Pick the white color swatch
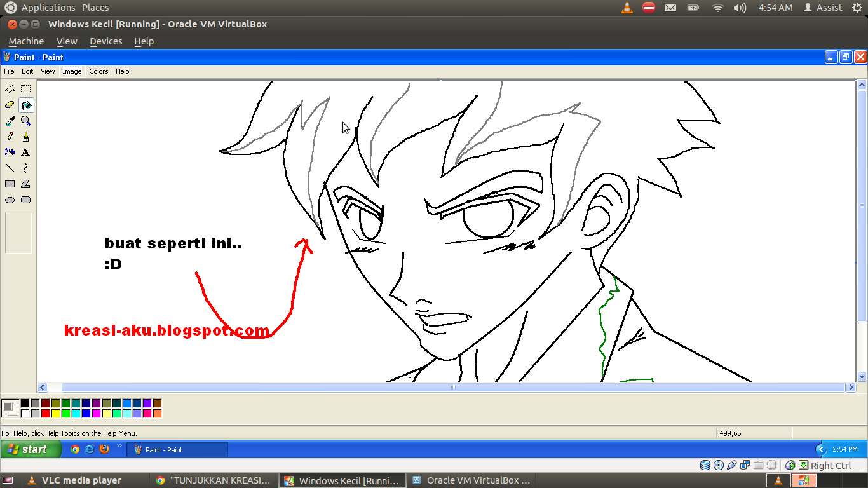The image size is (868, 488). [25, 413]
